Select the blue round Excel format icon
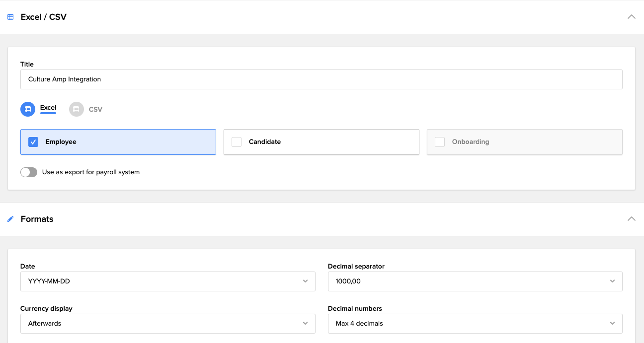Screen dimensions: 644x343 [x=28, y=109]
